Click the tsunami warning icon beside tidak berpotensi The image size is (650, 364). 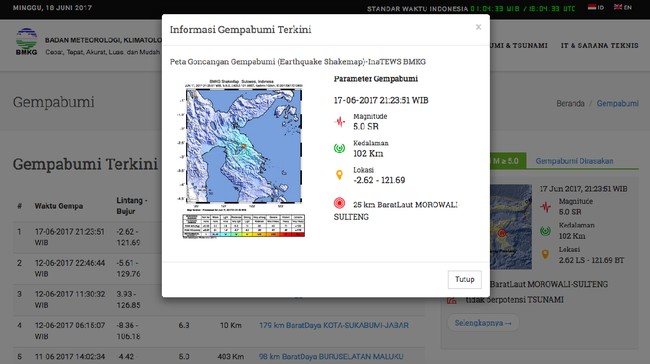452,300
